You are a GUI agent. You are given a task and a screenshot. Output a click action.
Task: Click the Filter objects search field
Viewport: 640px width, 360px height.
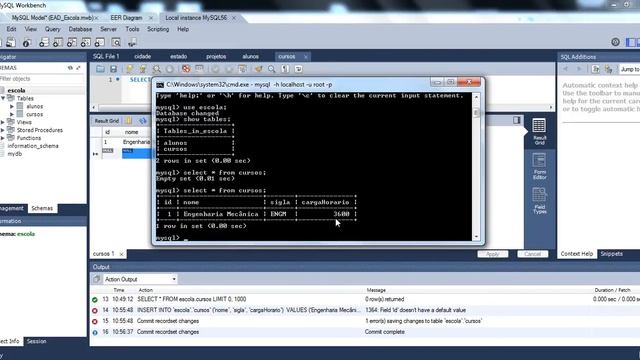[42, 79]
